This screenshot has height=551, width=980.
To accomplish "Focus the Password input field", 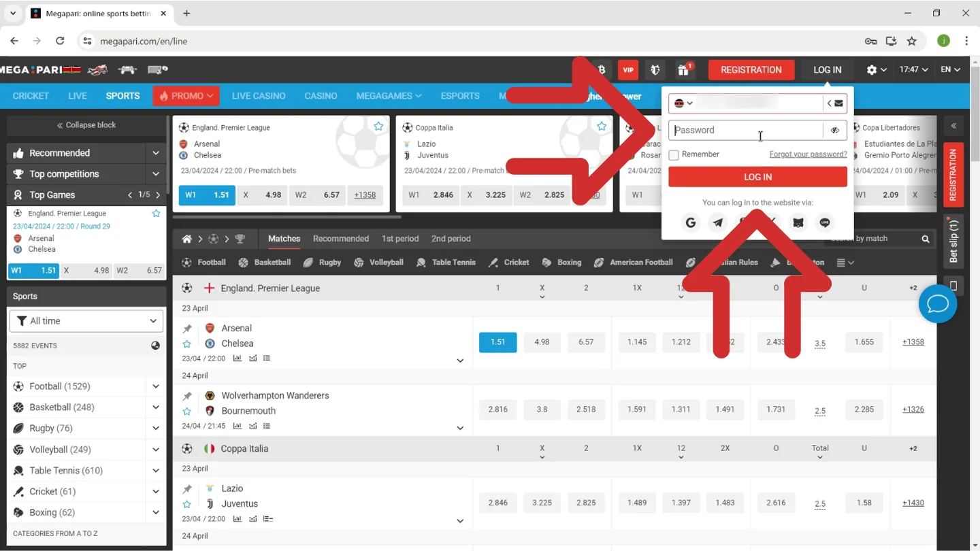I will pyautogui.click(x=746, y=130).
